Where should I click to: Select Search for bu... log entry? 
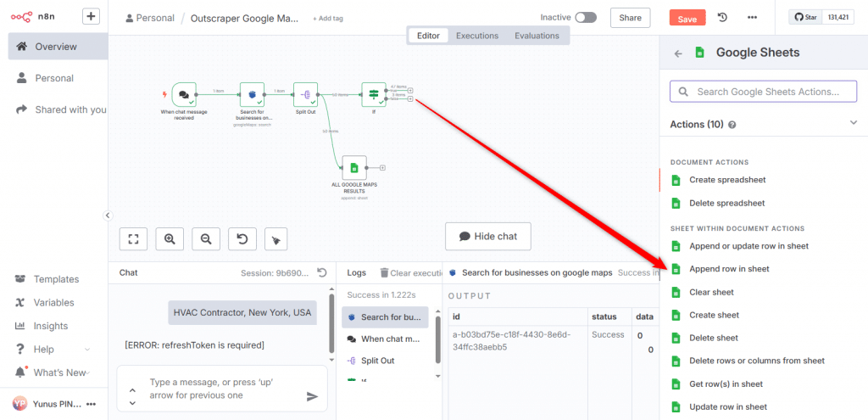coord(386,317)
